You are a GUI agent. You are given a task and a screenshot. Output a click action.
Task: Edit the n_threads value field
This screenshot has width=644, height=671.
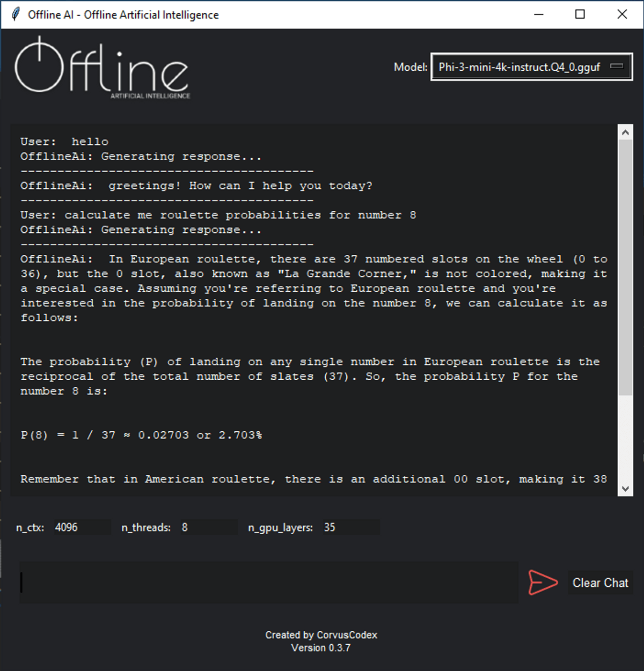(x=208, y=527)
